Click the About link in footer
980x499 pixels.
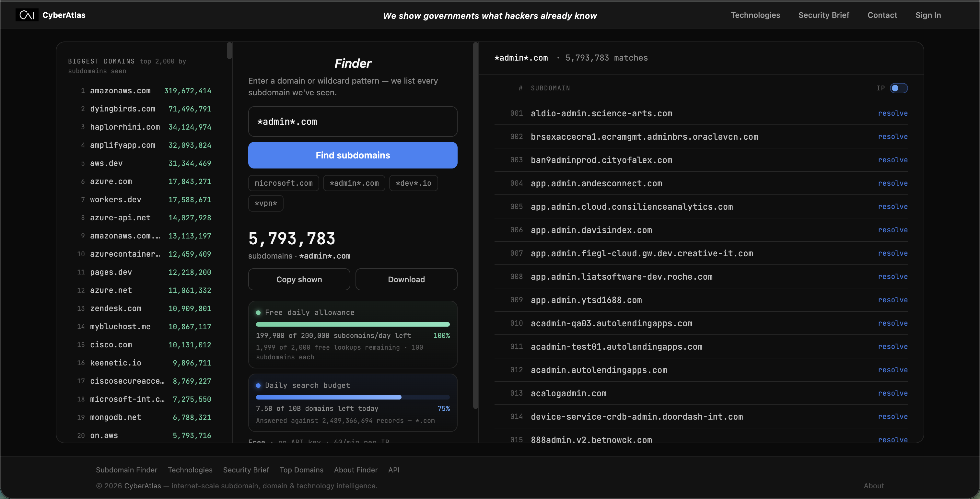(873, 486)
